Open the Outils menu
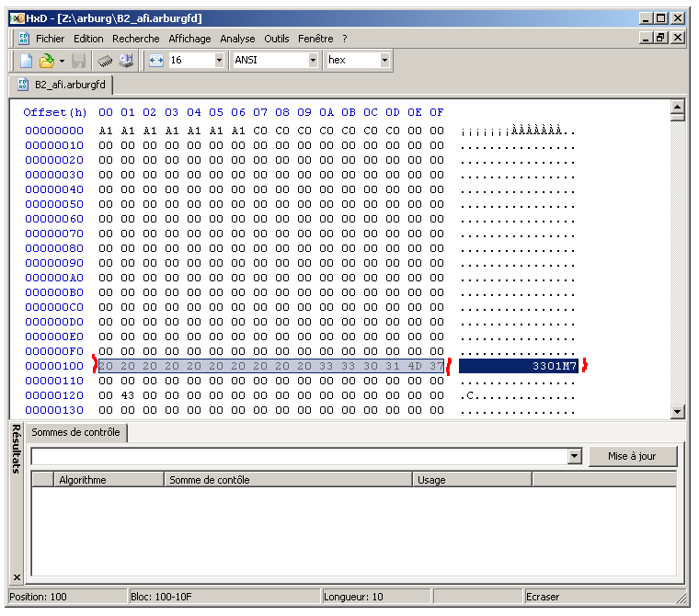Viewport: 699px width, 616px height. pyautogui.click(x=277, y=39)
